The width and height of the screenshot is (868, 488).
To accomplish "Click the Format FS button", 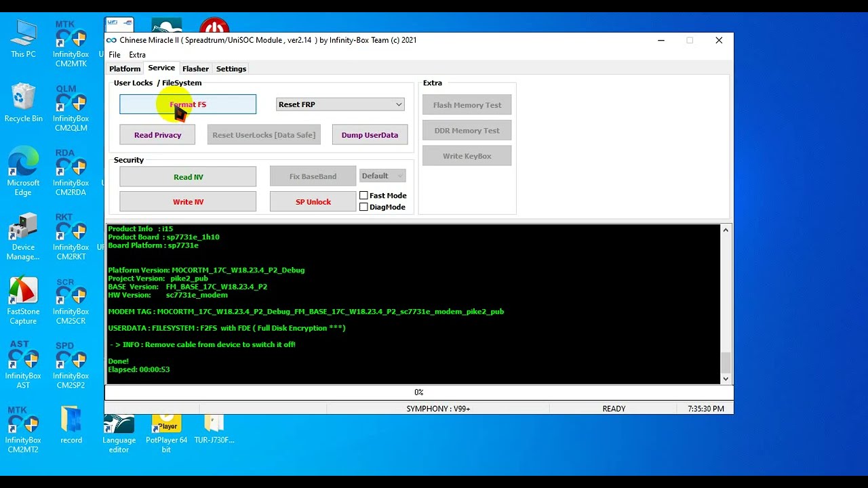I will (x=188, y=104).
